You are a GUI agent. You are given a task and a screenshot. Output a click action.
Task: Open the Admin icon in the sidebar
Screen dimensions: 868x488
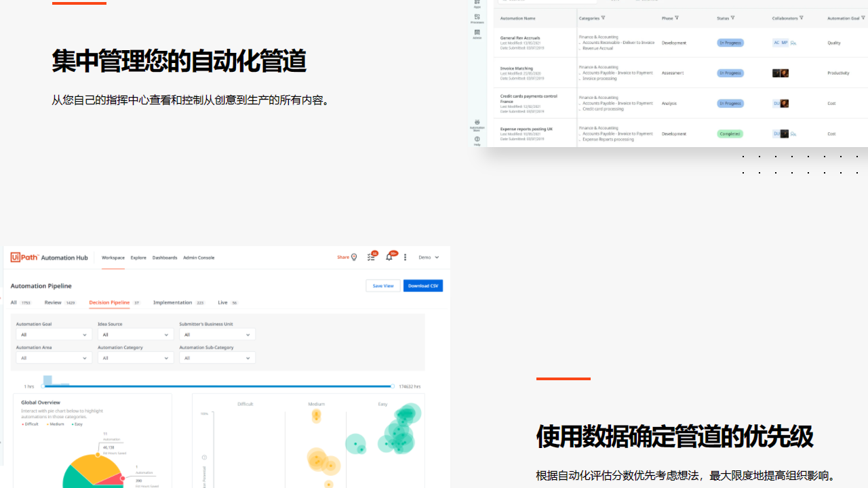click(x=477, y=32)
